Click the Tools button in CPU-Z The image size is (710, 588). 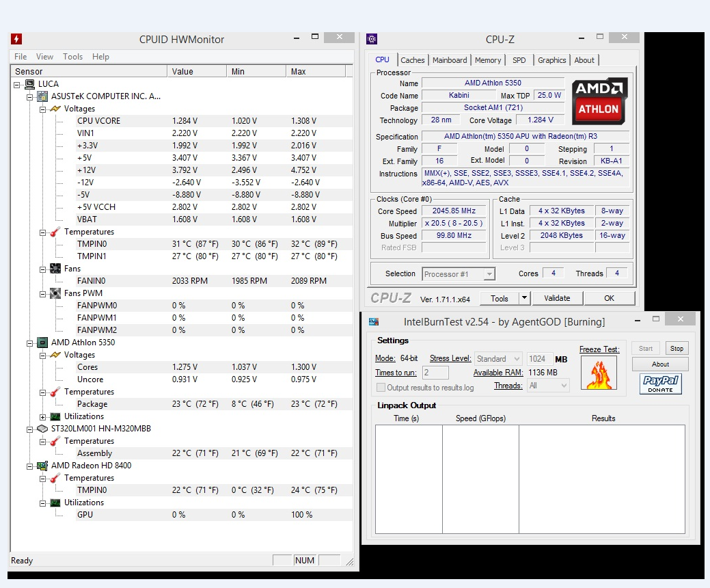499,299
